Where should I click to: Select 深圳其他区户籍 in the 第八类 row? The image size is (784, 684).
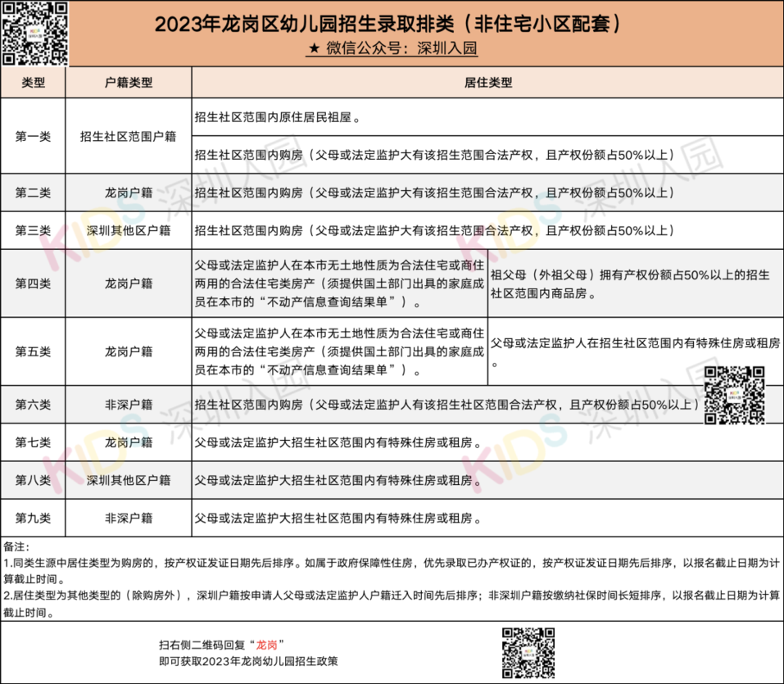click(129, 480)
